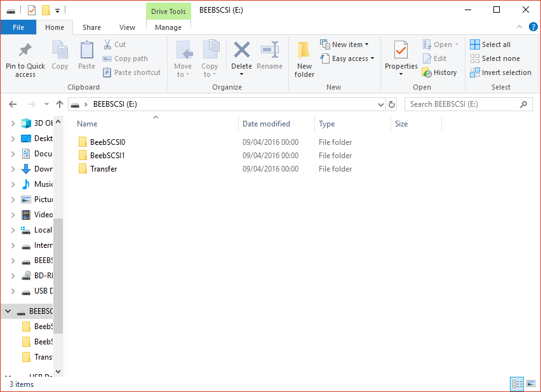The image size is (541, 392).
Task: Open the Move to menu
Action: click(x=183, y=59)
